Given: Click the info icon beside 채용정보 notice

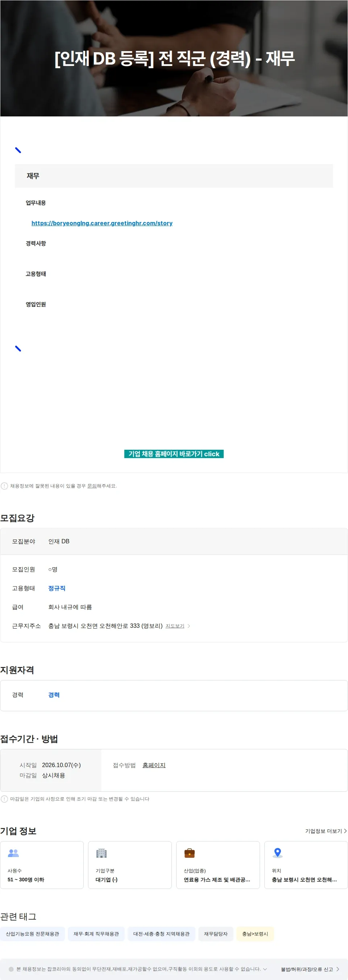Looking at the screenshot, I should [4, 486].
